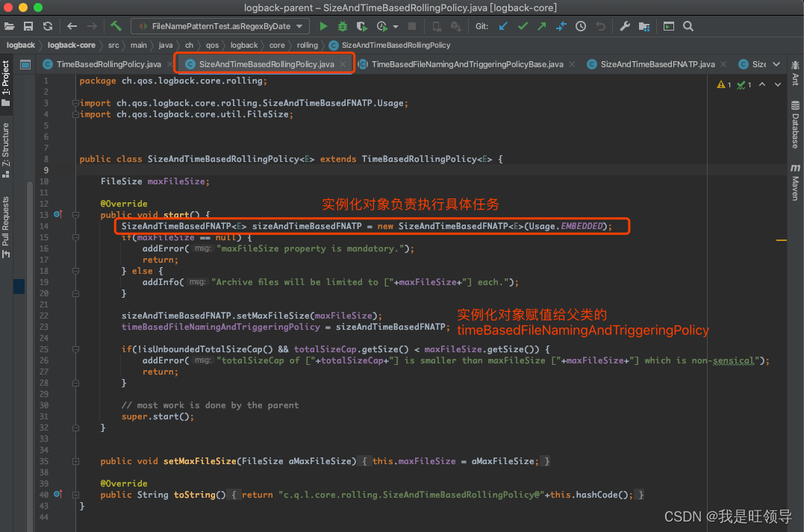Push commits with the green up-right arrow
Viewport: 804px width, 532px height.
(x=541, y=26)
